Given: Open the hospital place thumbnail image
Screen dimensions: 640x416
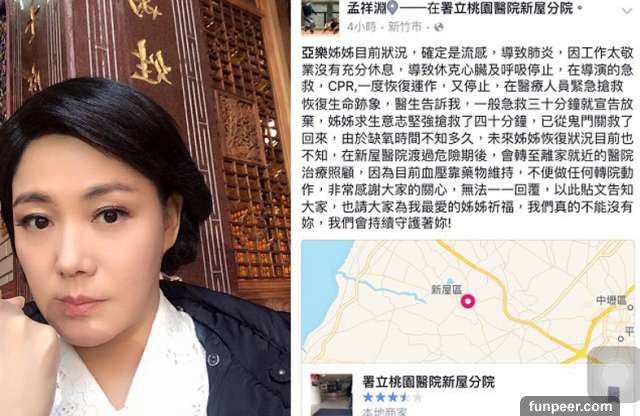Looking at the screenshot, I should pos(331,395).
